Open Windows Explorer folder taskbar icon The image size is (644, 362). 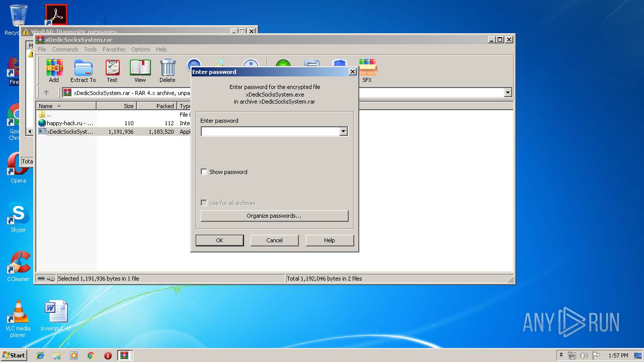pyautogui.click(x=57, y=355)
